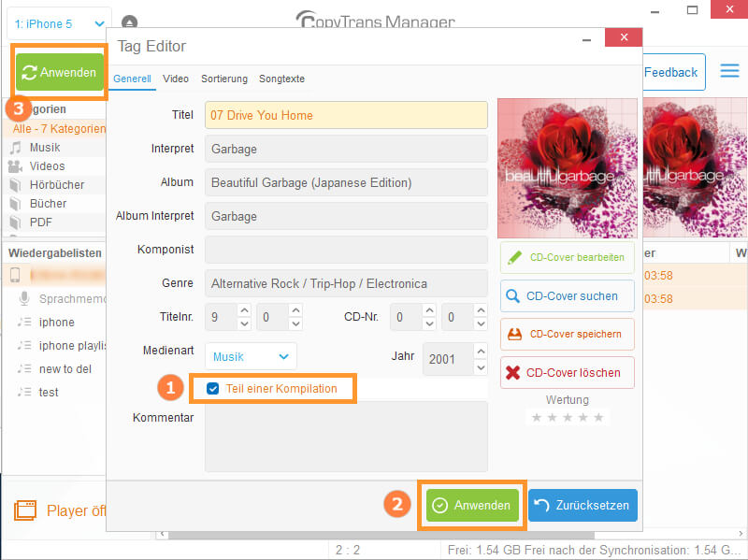Viewport: 748px width, 560px height.
Task: Click the main window Anwenden sync button
Action: click(59, 72)
